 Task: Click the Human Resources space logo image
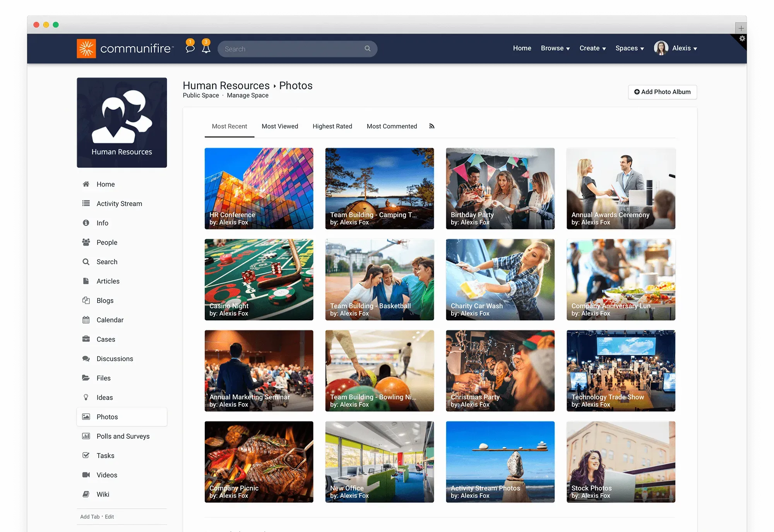(122, 123)
